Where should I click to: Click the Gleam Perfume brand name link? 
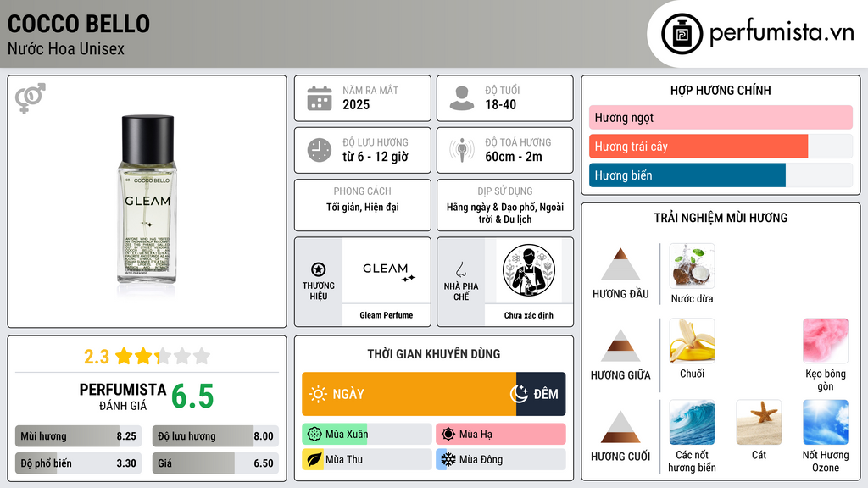coord(387,315)
